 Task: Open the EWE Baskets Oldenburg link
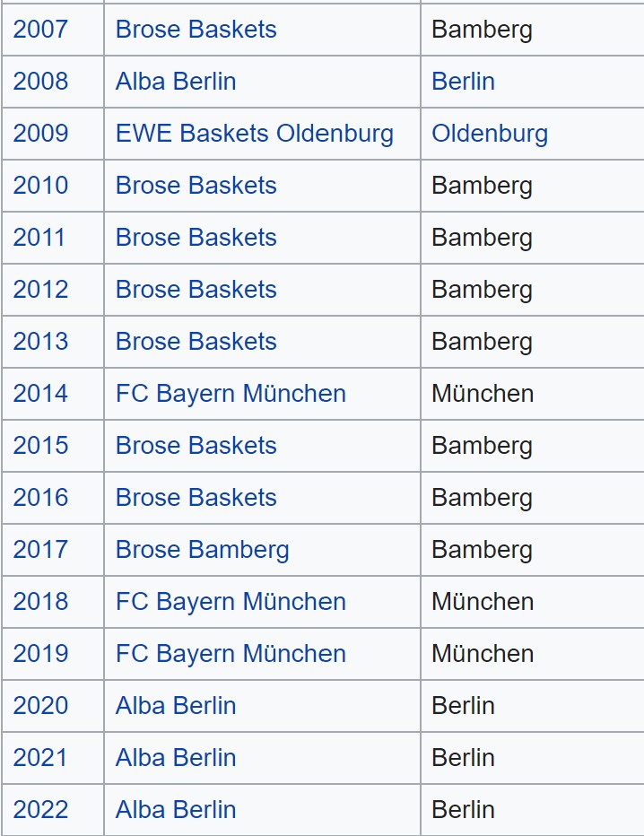point(255,134)
